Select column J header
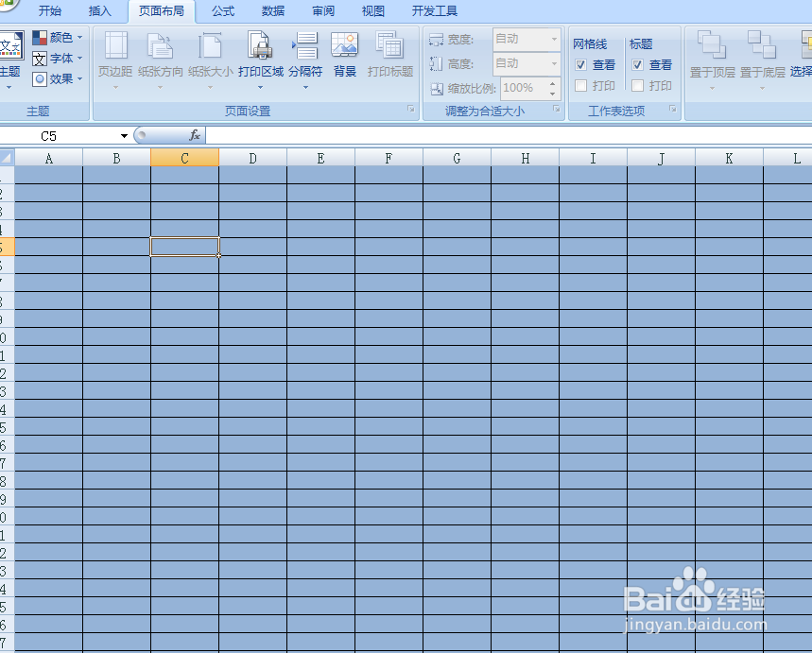 [662, 158]
